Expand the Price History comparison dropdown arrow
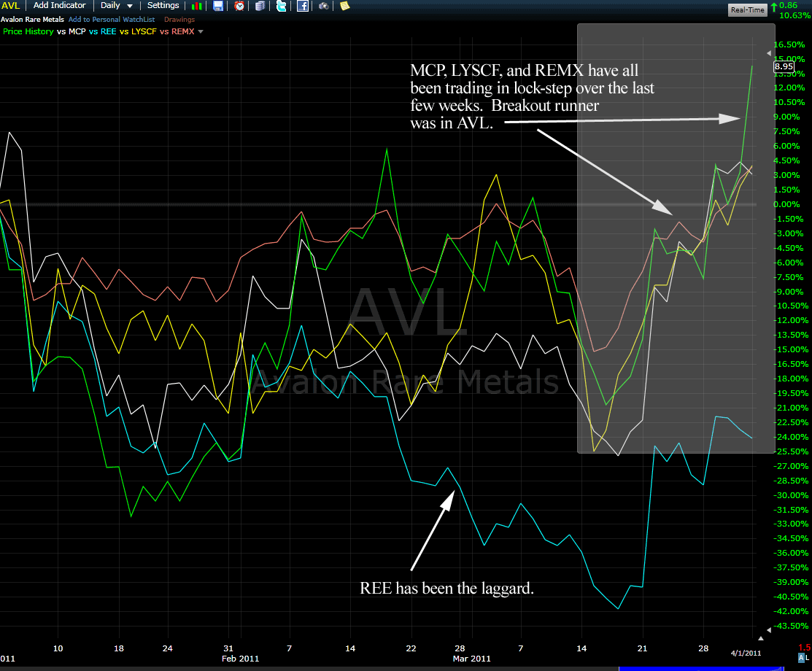The image size is (812, 671). point(201,31)
